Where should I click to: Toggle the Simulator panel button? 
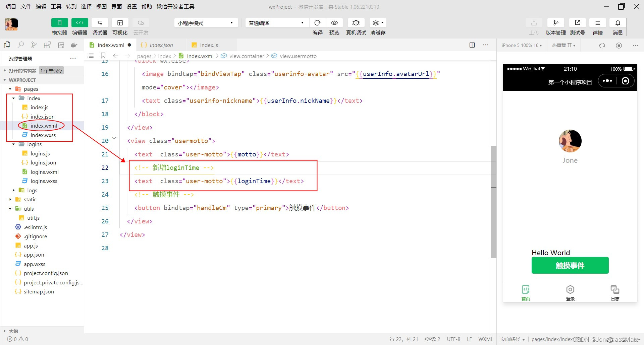click(x=60, y=23)
